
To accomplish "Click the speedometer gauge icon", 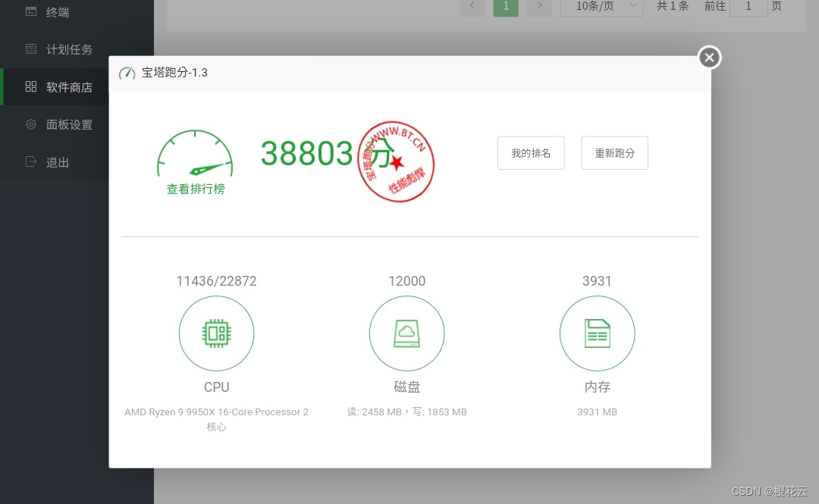I will pos(195,154).
